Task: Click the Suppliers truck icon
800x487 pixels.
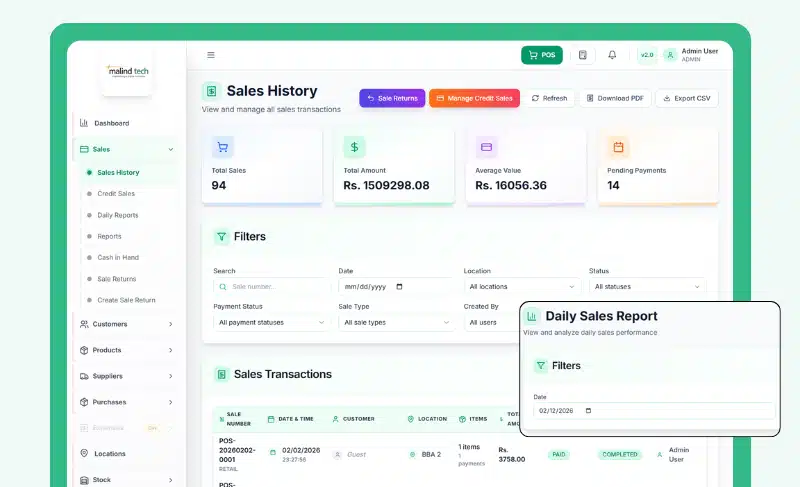Action: [84, 376]
